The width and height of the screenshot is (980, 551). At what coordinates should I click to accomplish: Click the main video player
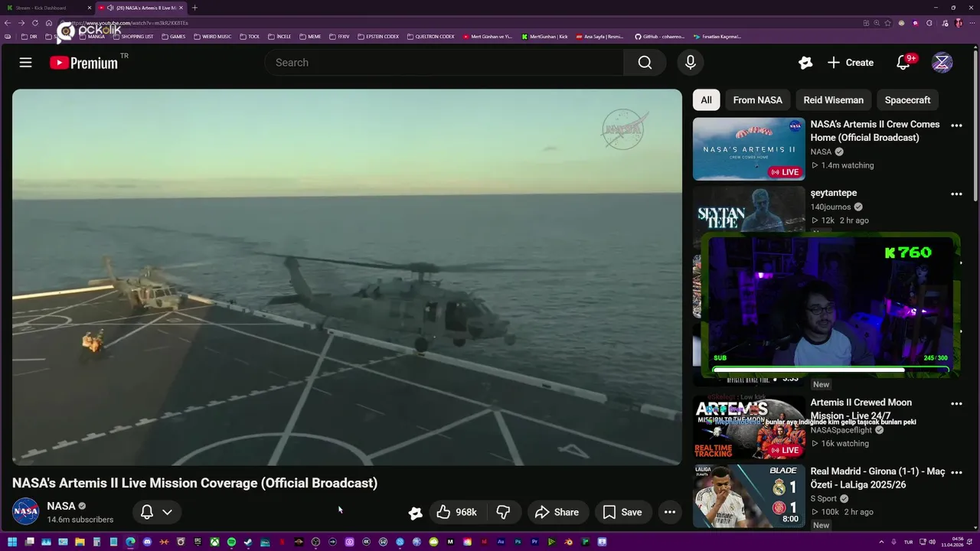click(x=347, y=277)
